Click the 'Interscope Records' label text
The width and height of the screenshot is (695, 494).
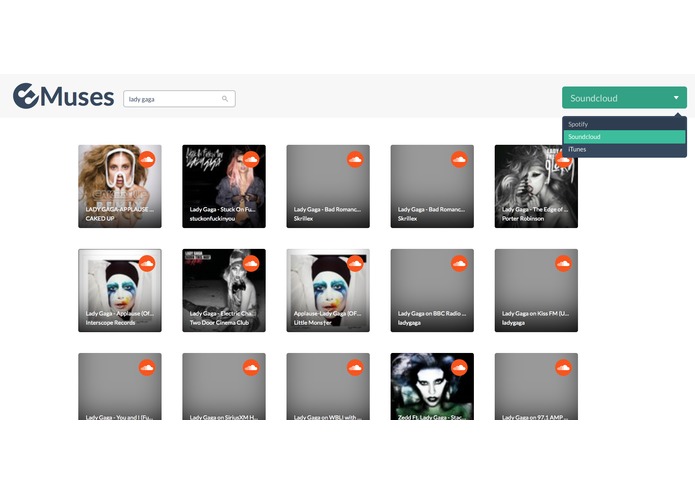(110, 323)
